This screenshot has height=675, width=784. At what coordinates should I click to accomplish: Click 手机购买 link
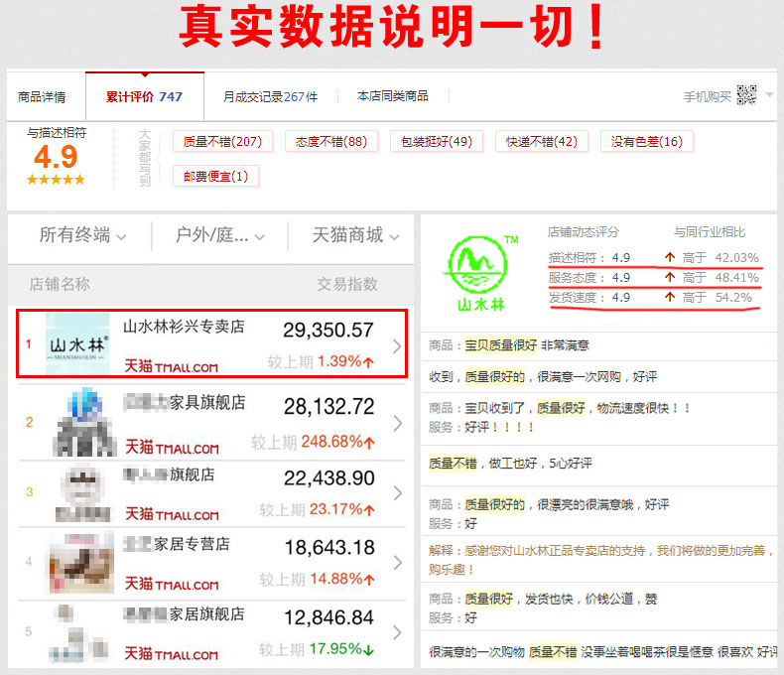click(707, 96)
